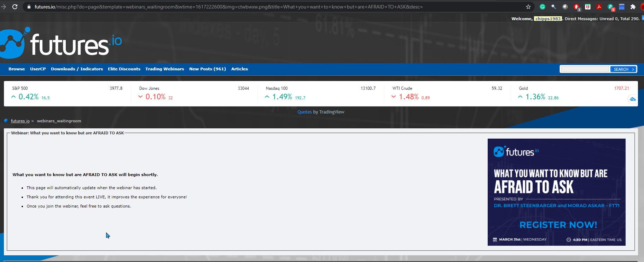Click the WTI Crude 1.48% change value
The image size is (644, 262).
pos(409,97)
